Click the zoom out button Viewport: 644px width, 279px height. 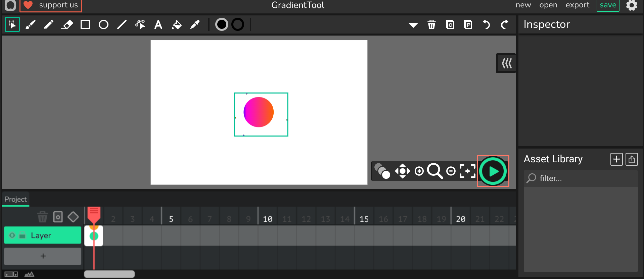pyautogui.click(x=451, y=171)
